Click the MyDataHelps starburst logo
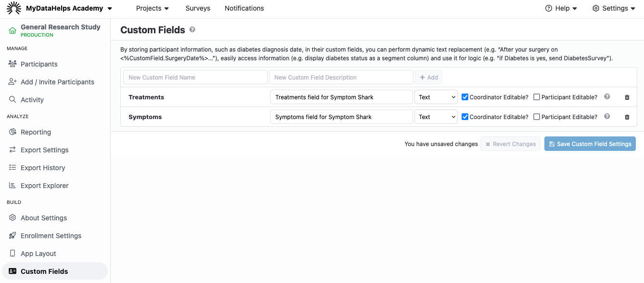Viewport: 644px width, 283px height. tap(13, 8)
